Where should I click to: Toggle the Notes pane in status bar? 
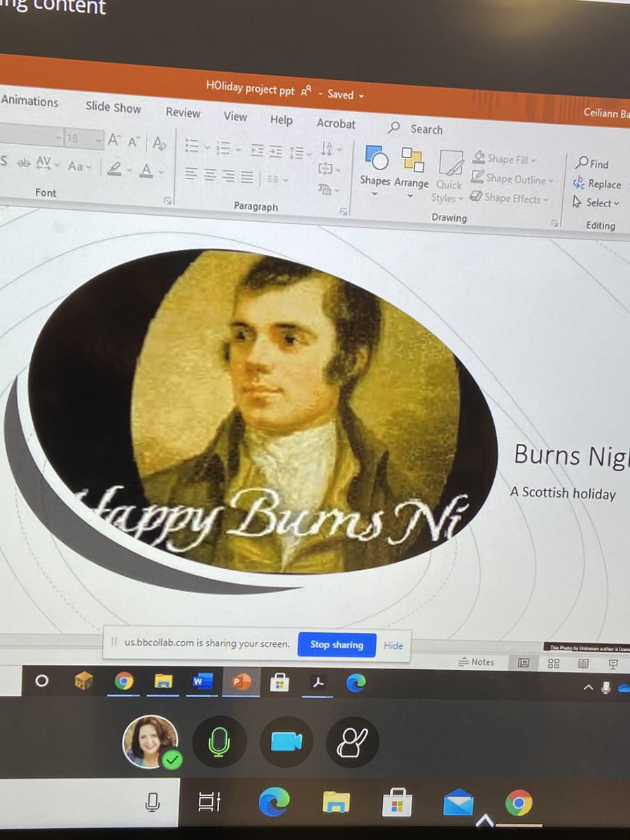(476, 662)
